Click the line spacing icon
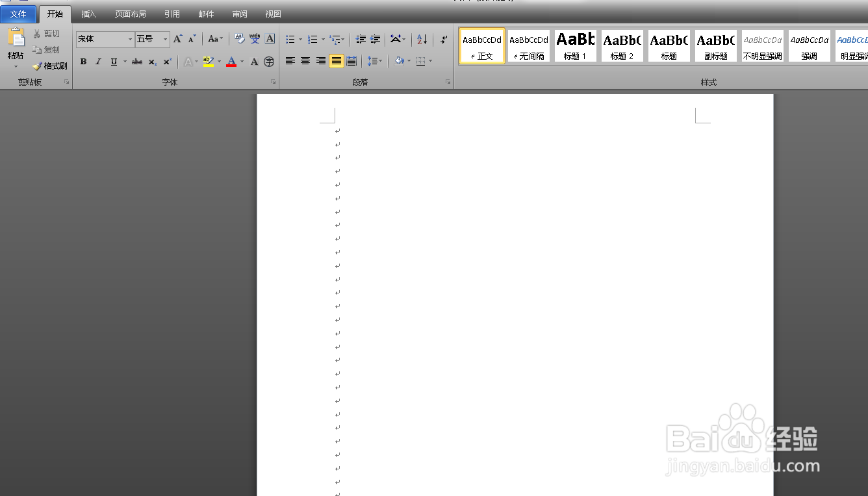Image resolution: width=868 pixels, height=496 pixels. (372, 61)
